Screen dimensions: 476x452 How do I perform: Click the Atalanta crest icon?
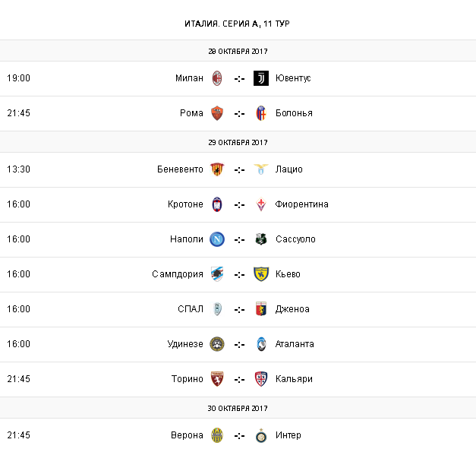(261, 344)
